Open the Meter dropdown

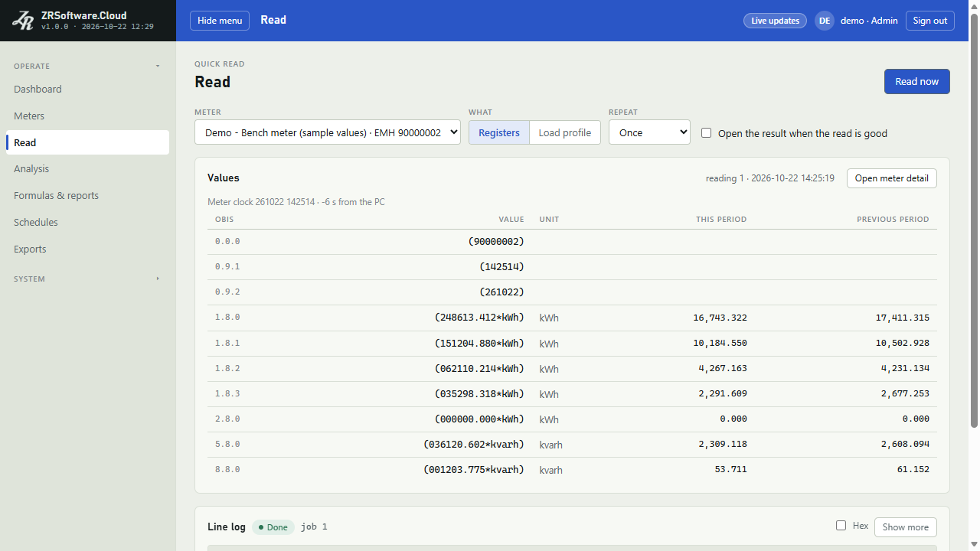[328, 132]
